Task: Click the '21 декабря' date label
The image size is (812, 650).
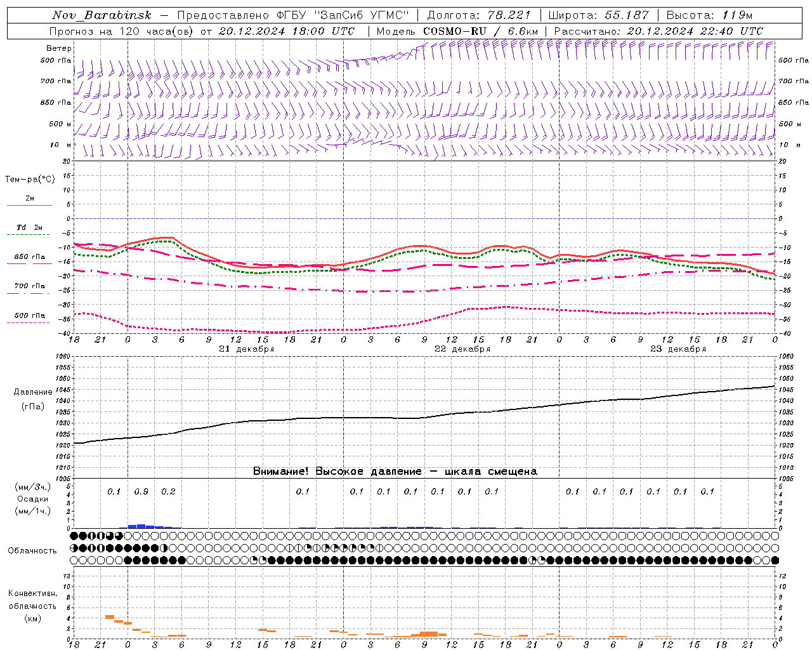Action: pyautogui.click(x=246, y=349)
